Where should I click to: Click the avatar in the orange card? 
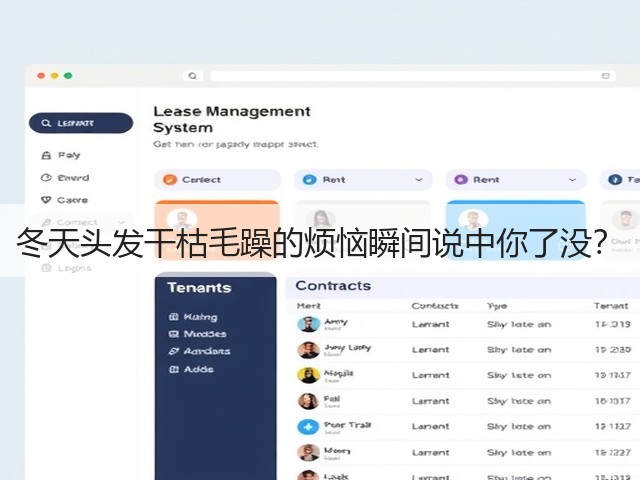(182, 219)
